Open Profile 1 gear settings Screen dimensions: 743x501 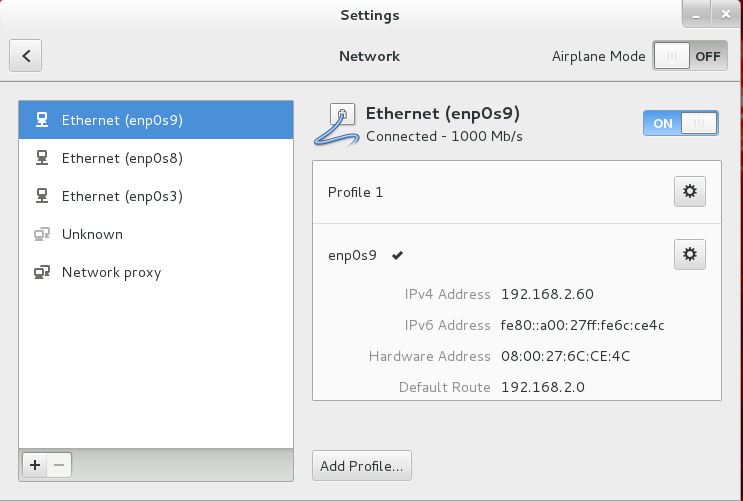pyautogui.click(x=689, y=191)
